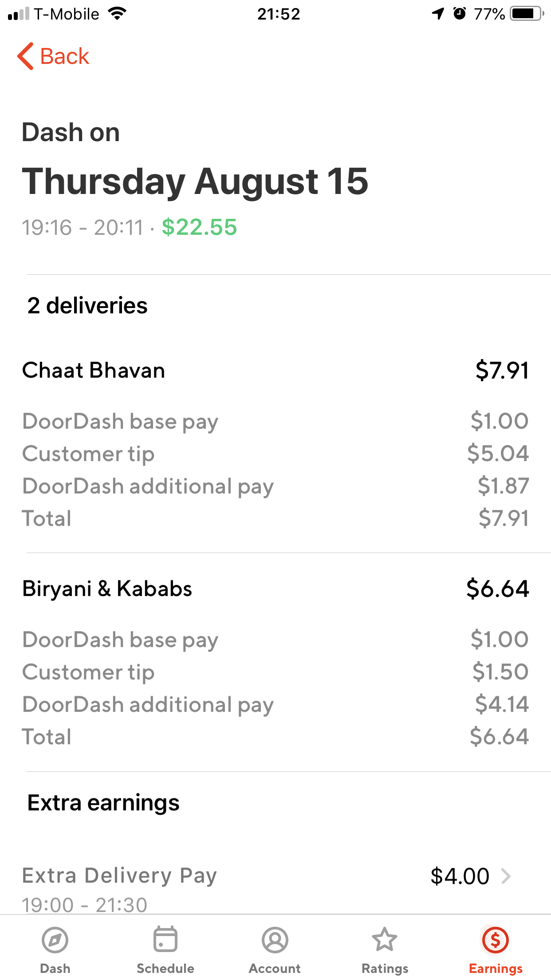Tap the Thursday August 15 heading
Viewport: 551px width, 980px height.
(195, 181)
